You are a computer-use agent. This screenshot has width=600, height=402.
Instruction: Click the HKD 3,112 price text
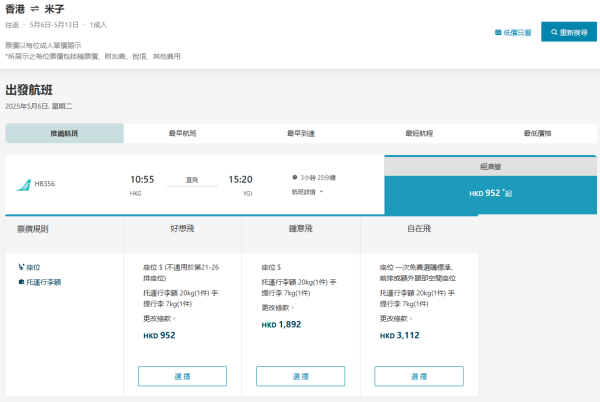click(399, 335)
